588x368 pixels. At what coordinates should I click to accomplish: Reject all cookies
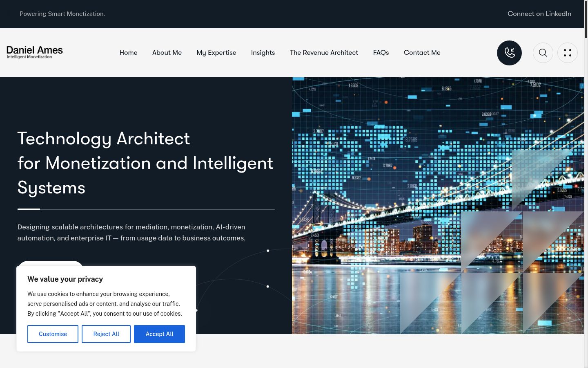[x=106, y=334]
